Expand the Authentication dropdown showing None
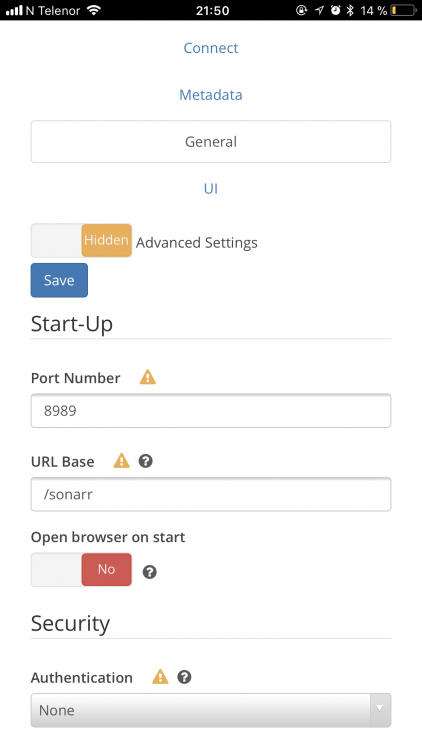 click(211, 710)
